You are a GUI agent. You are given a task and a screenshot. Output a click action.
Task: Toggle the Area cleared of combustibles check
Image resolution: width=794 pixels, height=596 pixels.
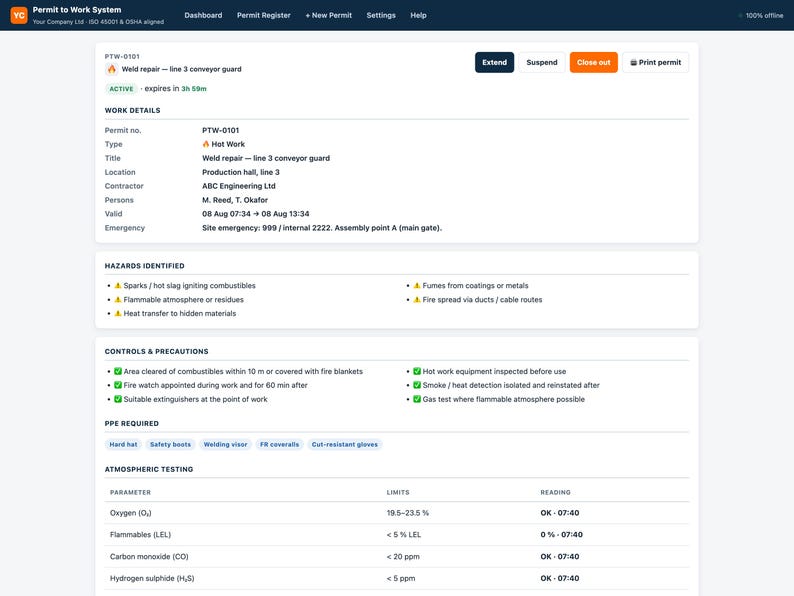point(118,371)
